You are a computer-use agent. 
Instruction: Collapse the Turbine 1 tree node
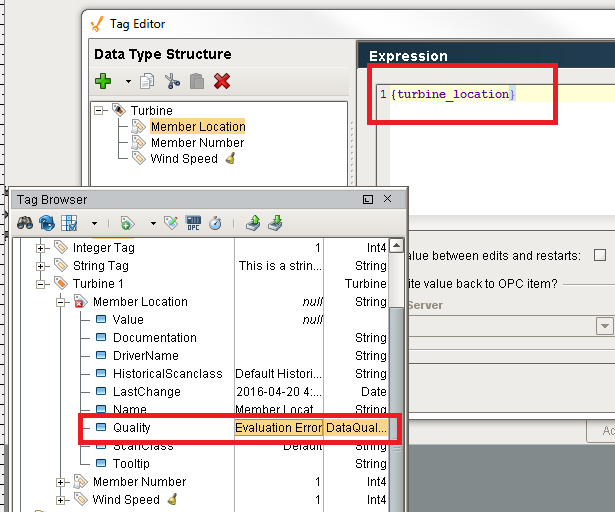click(42, 284)
